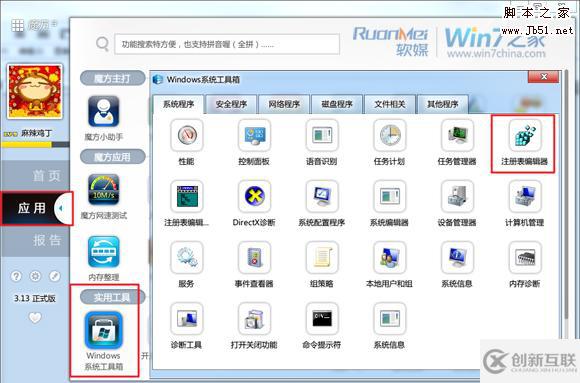
Task: Open the 服务 services icon
Action: point(187,258)
